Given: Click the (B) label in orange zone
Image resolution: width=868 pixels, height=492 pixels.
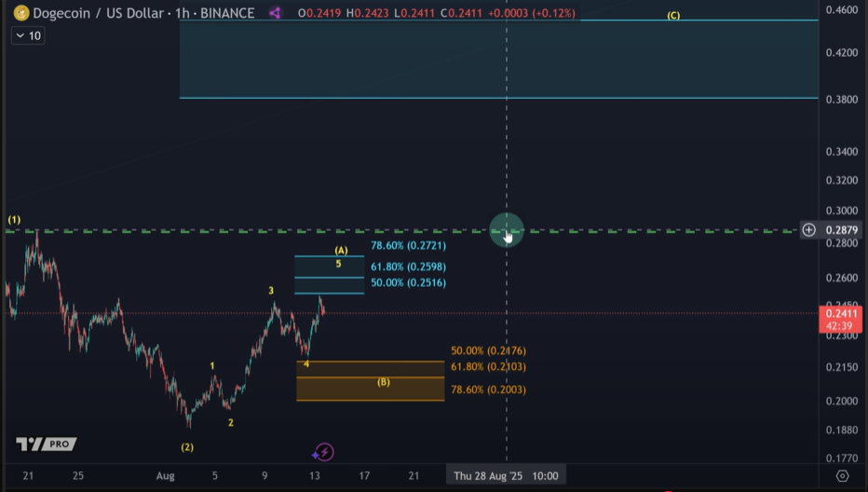Looking at the screenshot, I should 384,382.
